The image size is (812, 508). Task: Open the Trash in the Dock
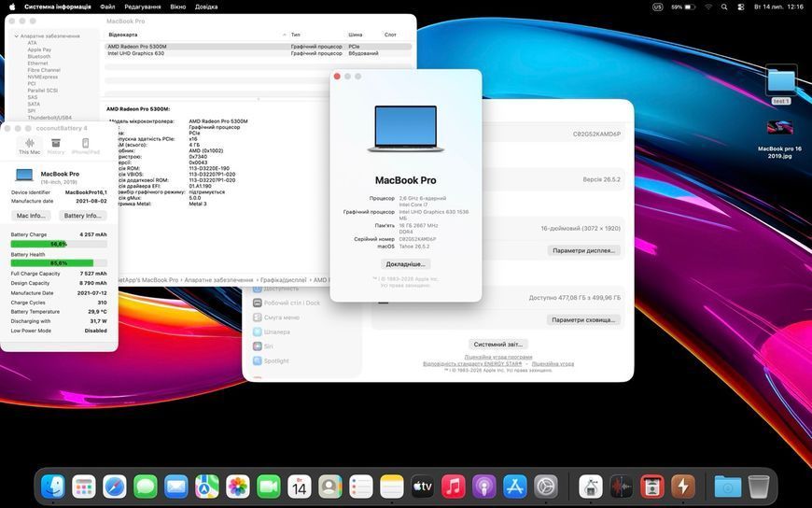click(x=759, y=487)
